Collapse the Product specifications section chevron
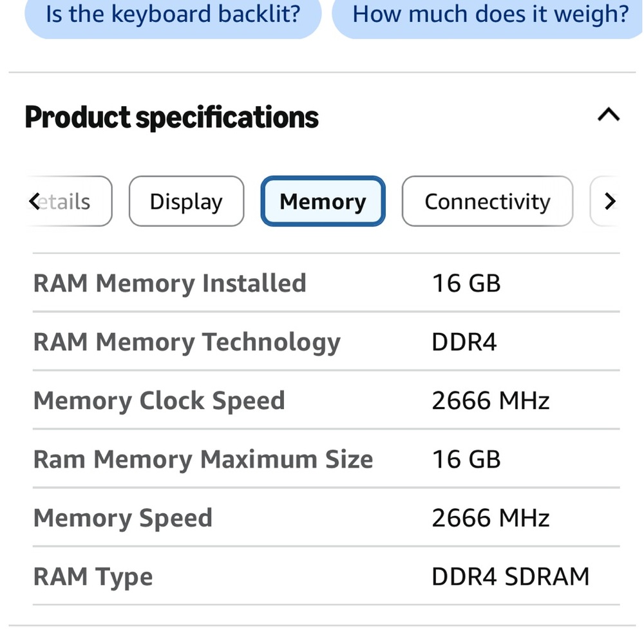The height and width of the screenshot is (644, 644). 609,115
